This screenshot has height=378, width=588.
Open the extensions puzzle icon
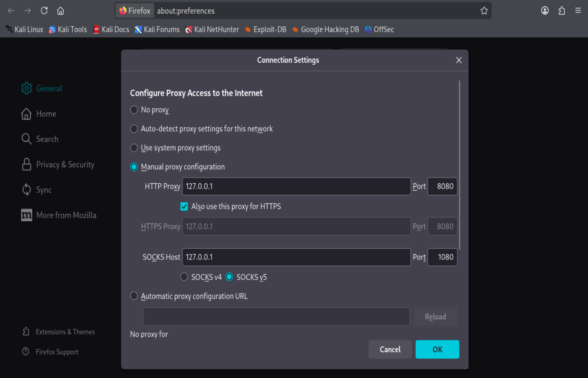point(562,10)
